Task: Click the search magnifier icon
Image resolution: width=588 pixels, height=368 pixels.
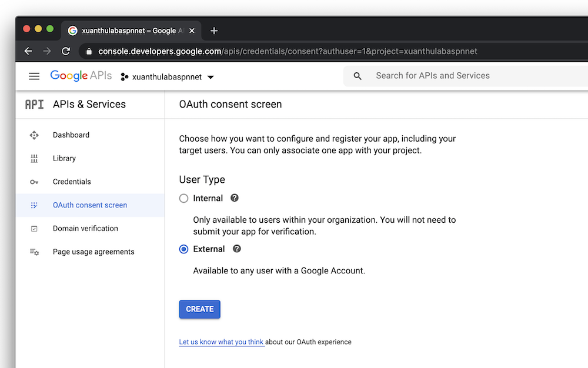Action: tap(358, 76)
